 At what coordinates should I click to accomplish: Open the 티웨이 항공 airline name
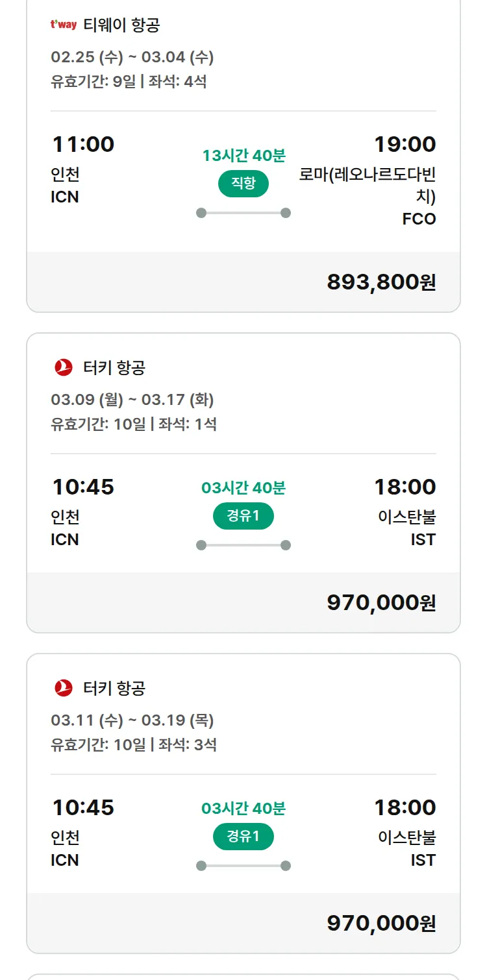coord(121,25)
